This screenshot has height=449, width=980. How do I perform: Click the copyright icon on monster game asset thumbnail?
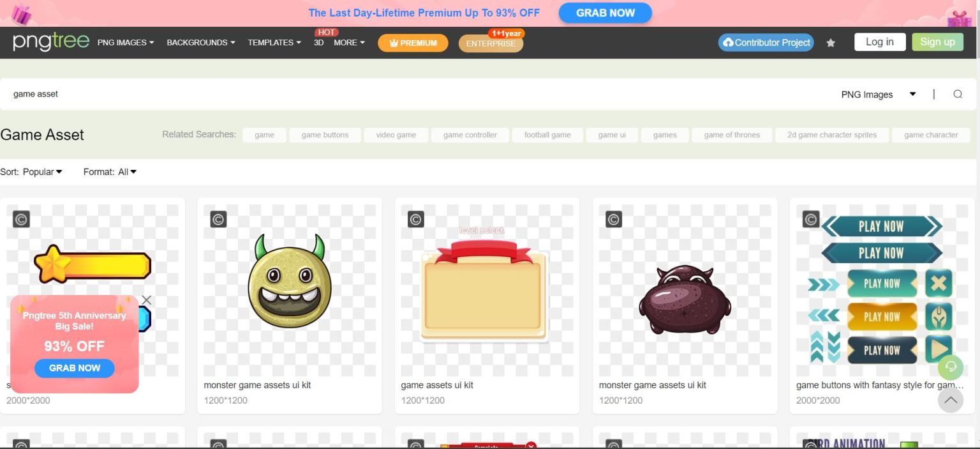[219, 218]
